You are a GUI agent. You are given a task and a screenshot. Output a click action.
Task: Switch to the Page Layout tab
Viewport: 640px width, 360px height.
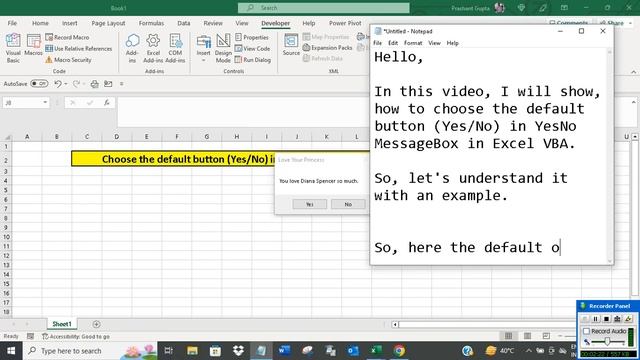tap(108, 23)
